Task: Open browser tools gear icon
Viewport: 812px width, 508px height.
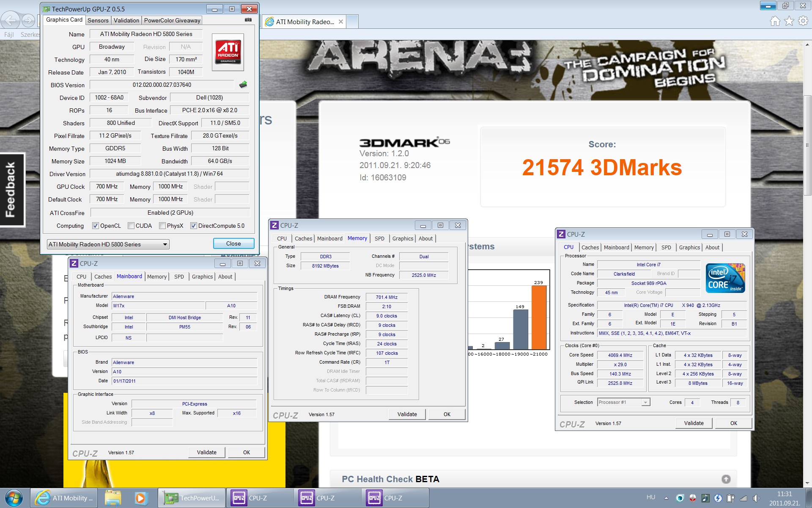Action: (803, 21)
